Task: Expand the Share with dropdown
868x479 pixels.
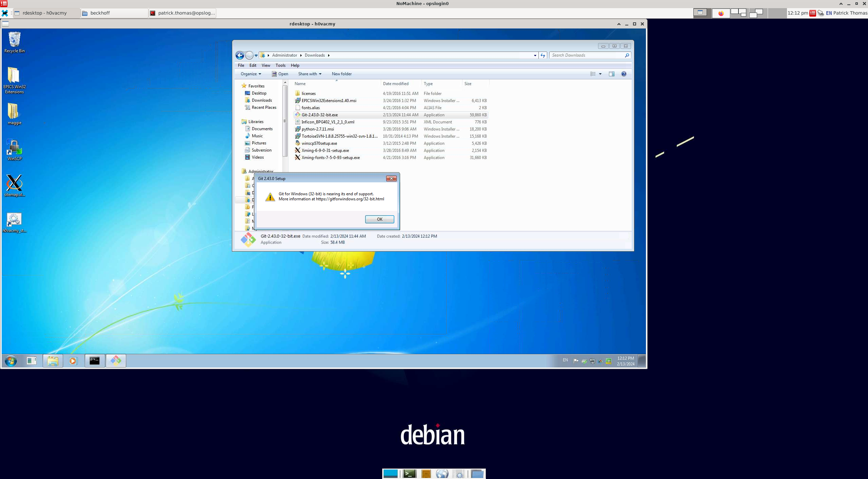Action: (x=310, y=74)
